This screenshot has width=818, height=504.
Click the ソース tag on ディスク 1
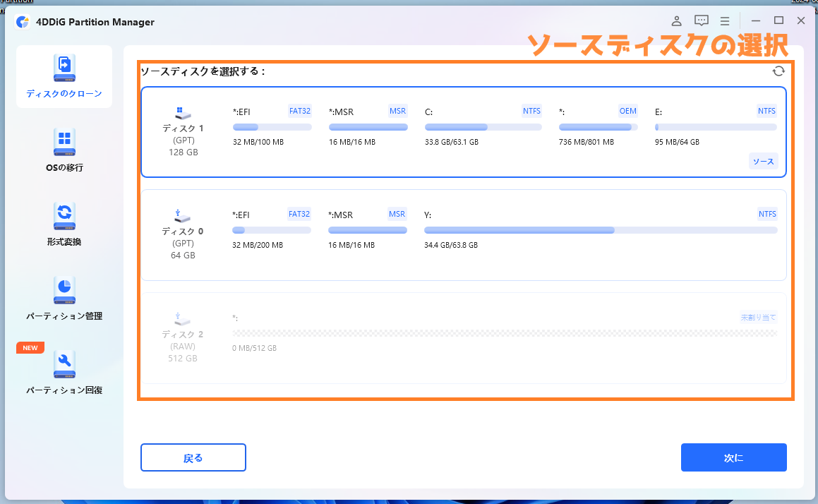click(x=763, y=161)
